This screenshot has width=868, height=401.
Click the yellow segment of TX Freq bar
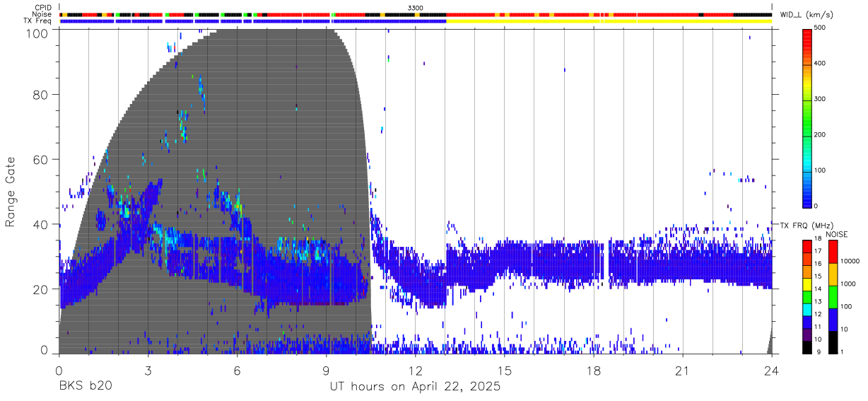[x=609, y=21]
